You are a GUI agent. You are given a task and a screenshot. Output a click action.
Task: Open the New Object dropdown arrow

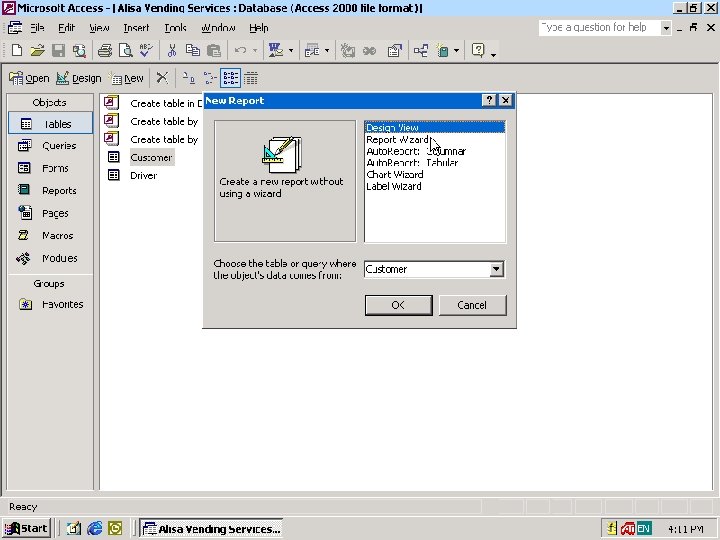[456, 51]
